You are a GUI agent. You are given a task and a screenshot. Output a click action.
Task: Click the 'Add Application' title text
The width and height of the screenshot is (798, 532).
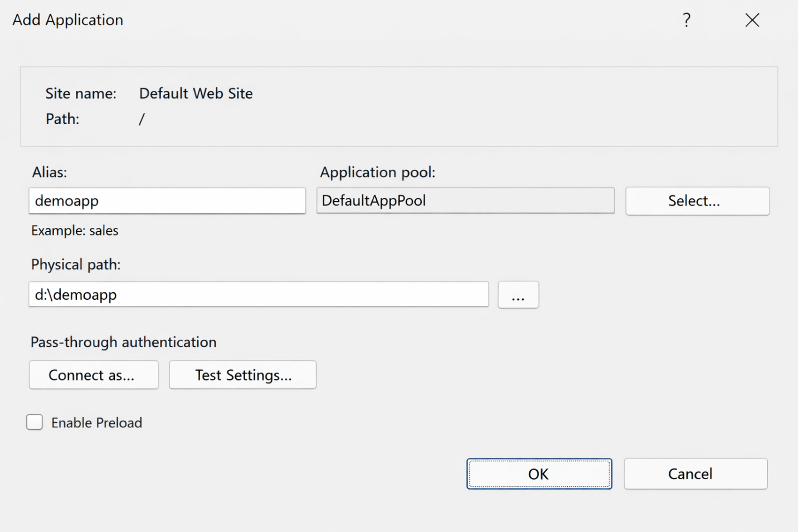[68, 20]
